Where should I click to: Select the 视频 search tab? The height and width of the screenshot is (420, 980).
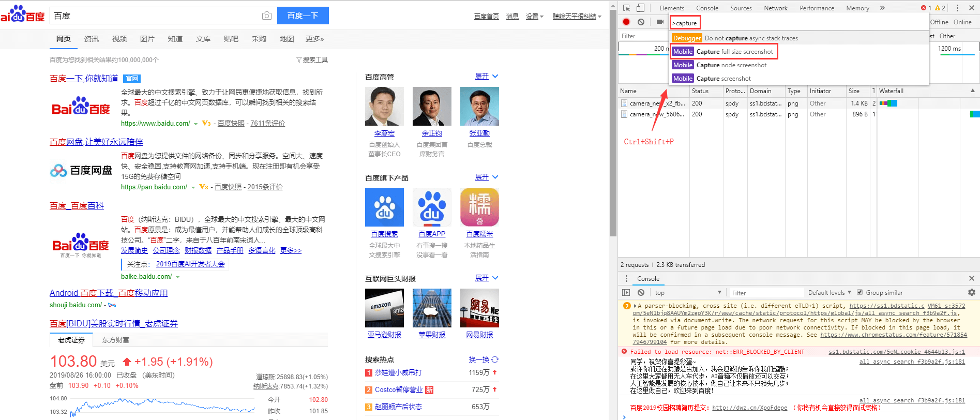[x=119, y=39]
